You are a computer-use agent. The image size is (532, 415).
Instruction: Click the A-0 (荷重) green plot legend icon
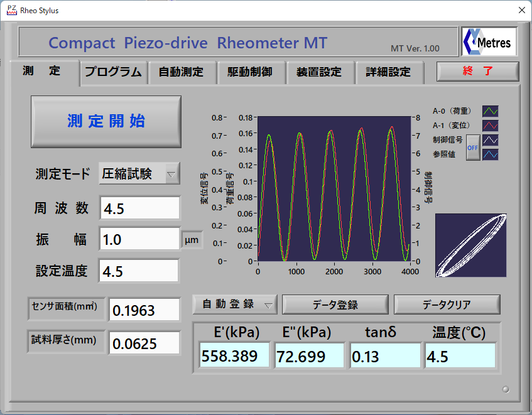490,111
